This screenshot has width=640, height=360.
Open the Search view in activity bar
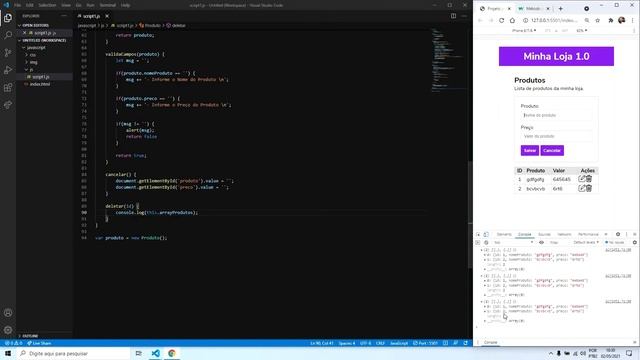click(x=8, y=35)
